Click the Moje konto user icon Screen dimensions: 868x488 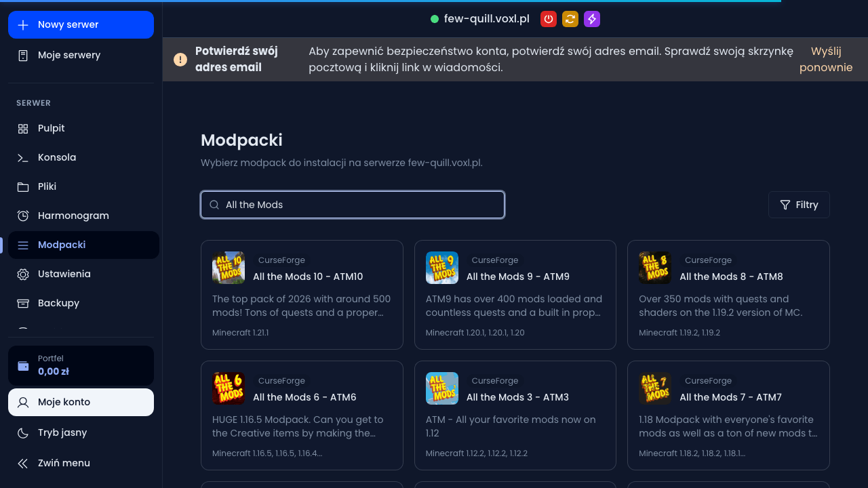coord(23,403)
